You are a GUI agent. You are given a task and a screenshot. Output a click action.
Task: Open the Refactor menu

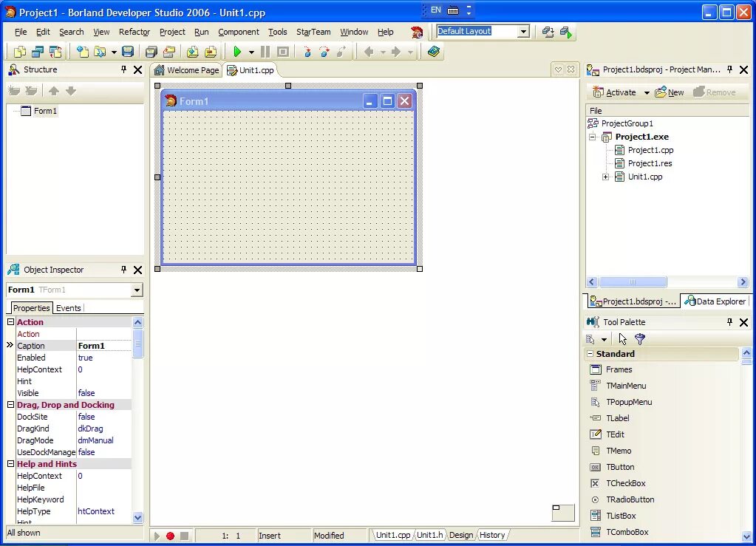coord(134,32)
